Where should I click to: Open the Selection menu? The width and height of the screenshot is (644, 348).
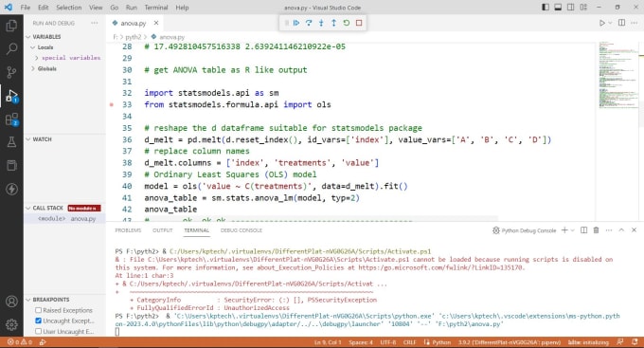point(68,8)
